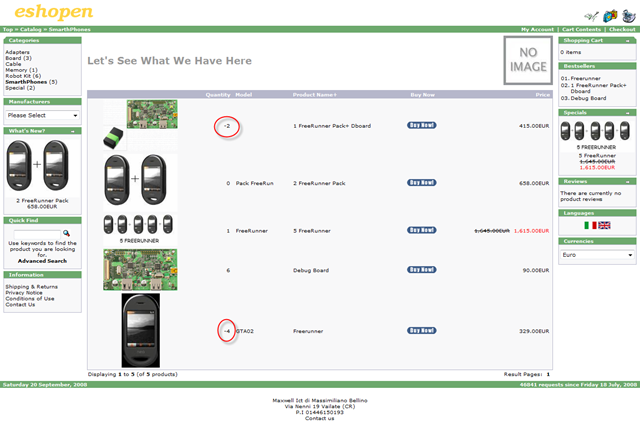Screen dimensions: 640x424
Task: Sort the list by Product Name column
Action: pos(313,94)
